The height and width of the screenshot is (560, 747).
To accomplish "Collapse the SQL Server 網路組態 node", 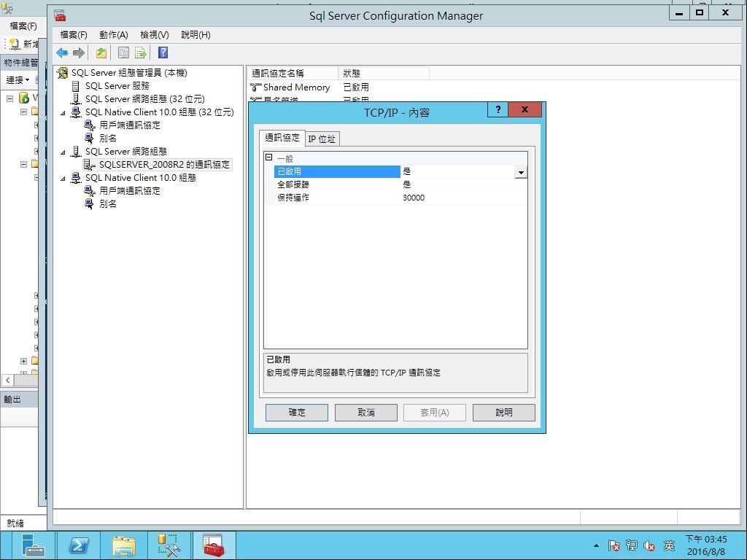I will pyautogui.click(x=63, y=152).
